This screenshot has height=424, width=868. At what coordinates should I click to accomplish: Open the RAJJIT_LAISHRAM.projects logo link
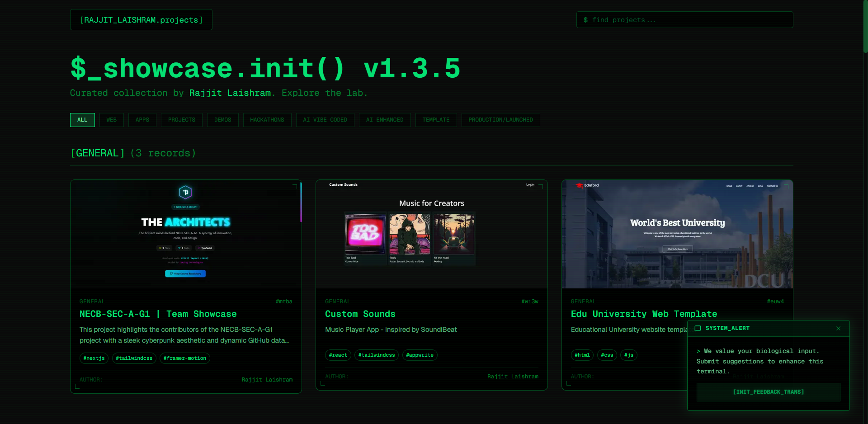(141, 20)
